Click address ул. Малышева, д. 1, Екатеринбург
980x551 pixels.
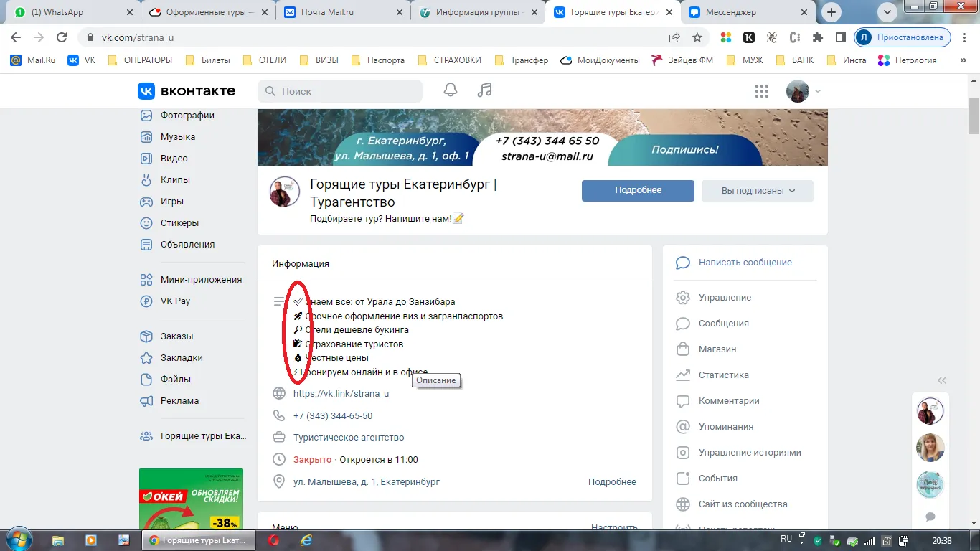pos(367,482)
